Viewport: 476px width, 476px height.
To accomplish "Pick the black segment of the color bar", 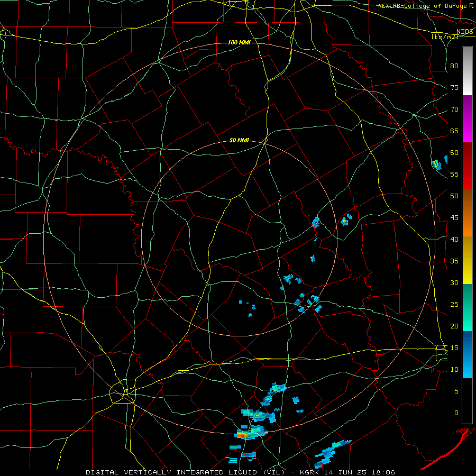I will 467,401.
